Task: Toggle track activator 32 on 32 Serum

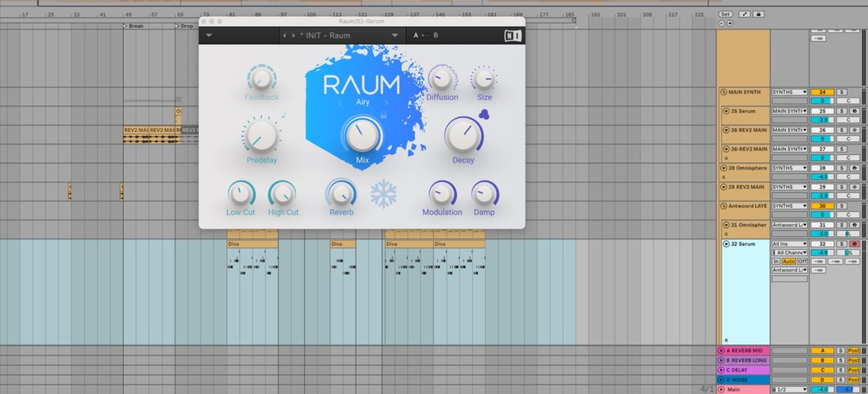Action: (x=822, y=244)
